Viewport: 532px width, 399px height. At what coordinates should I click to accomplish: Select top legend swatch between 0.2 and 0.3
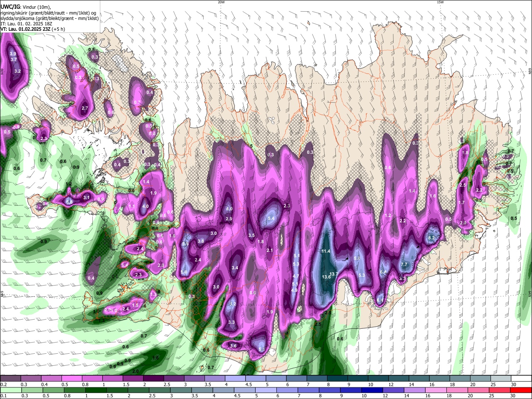(10, 379)
